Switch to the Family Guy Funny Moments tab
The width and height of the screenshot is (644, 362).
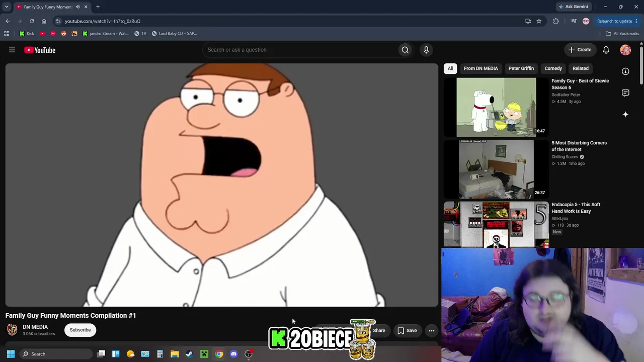48,7
